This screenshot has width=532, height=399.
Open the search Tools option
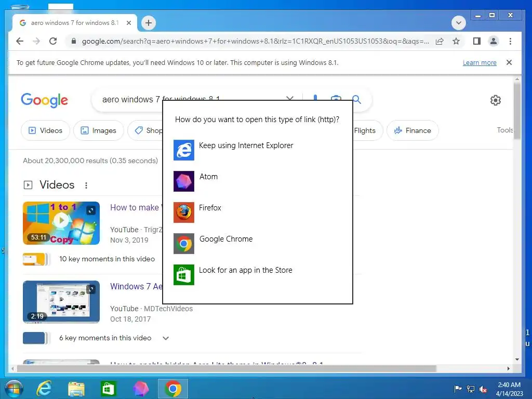tap(505, 130)
